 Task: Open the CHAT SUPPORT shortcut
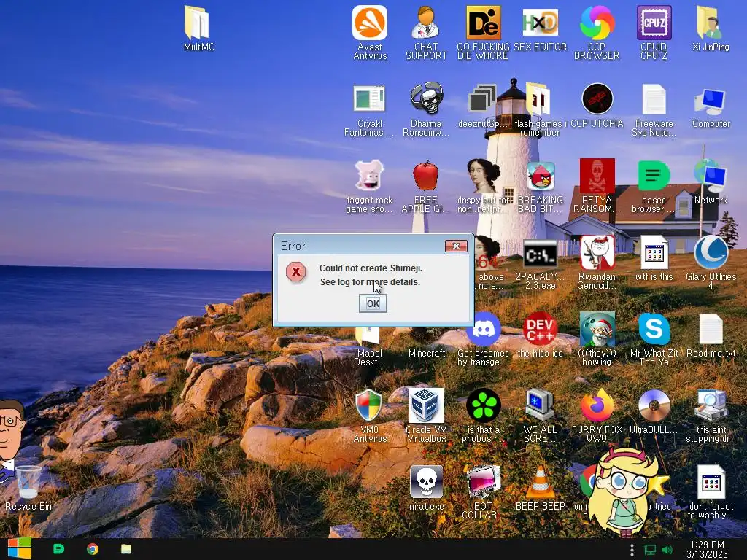coord(426,32)
